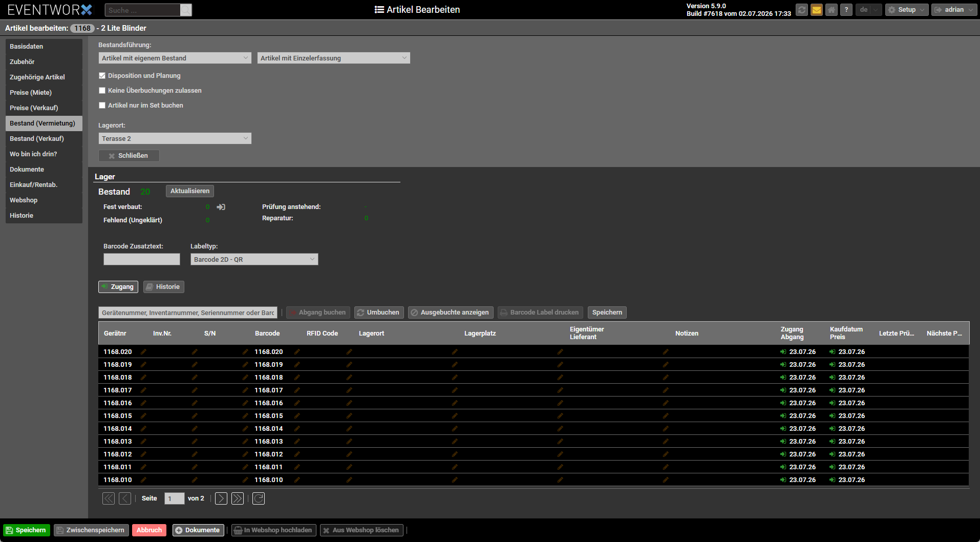This screenshot has width=980, height=542.
Task: Click Ausgebuchte anzeigen button
Action: coord(451,312)
